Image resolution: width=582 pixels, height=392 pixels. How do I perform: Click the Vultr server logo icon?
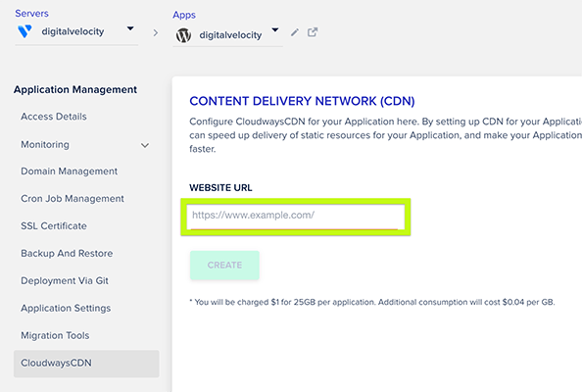click(24, 31)
